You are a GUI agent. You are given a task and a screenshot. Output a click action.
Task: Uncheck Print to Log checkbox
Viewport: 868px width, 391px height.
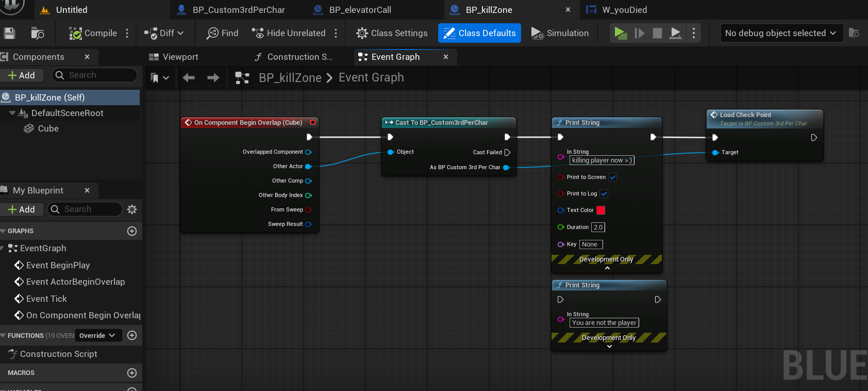click(x=604, y=194)
